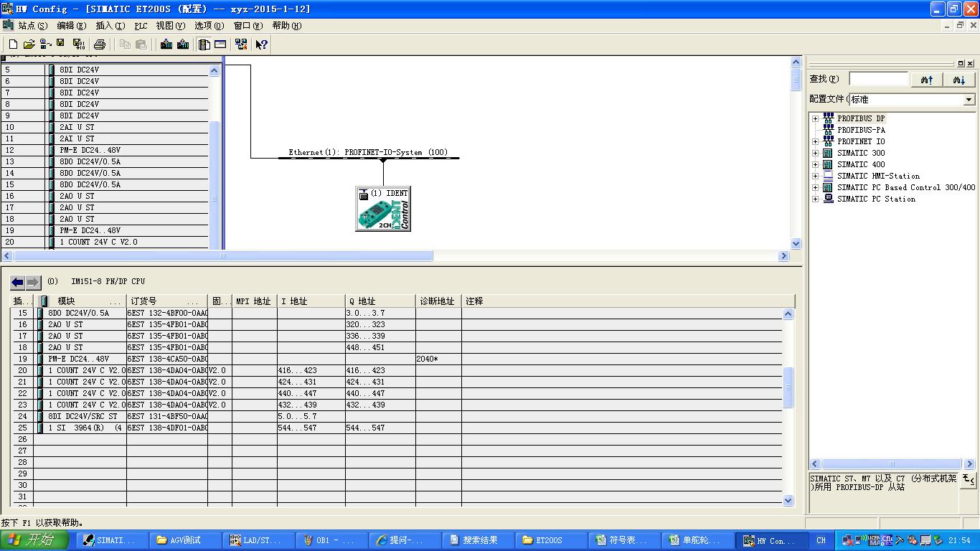
Task: Click the Download to Module icon
Action: [x=166, y=44]
